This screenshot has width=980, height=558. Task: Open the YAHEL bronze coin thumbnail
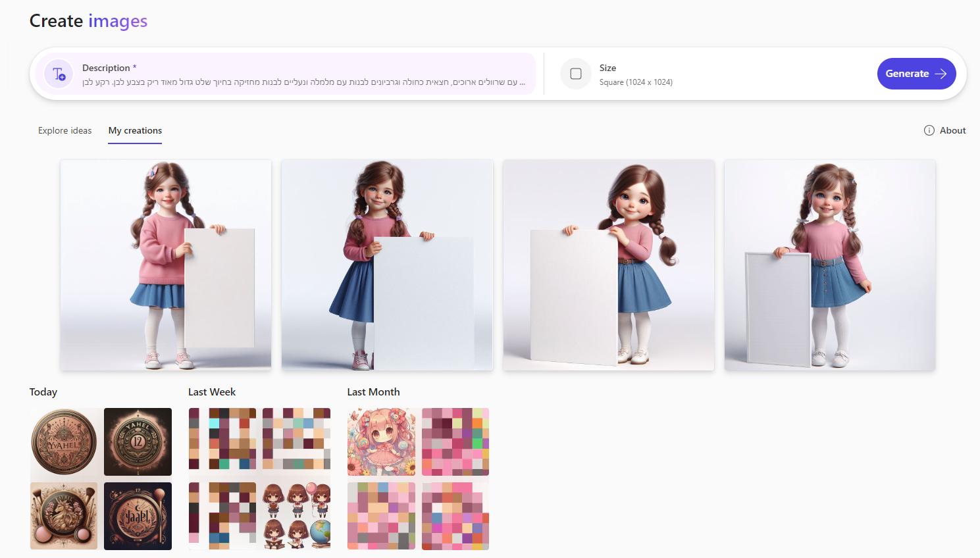(x=64, y=442)
